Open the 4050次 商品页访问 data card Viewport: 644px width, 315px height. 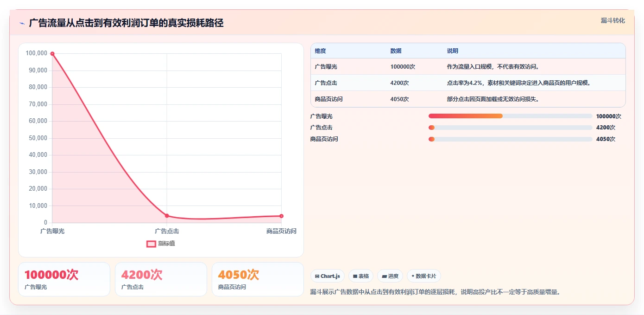(258, 279)
